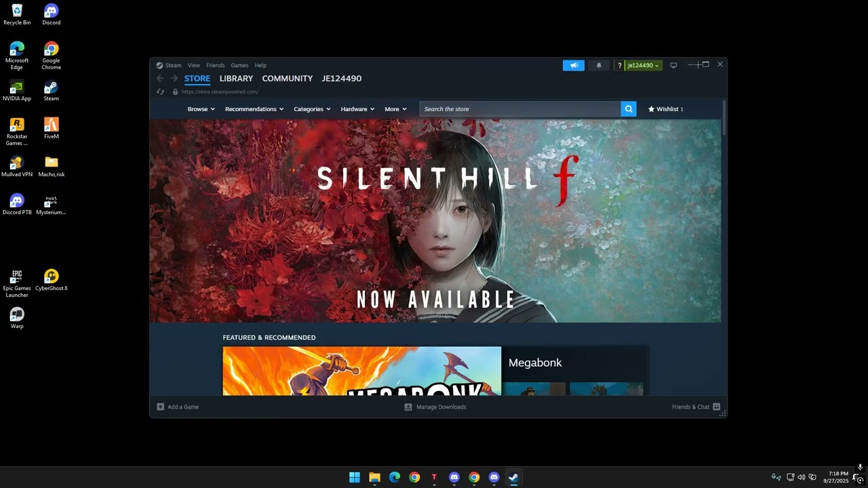Click the Megabonk featured capsule image

pyautogui.click(x=362, y=371)
